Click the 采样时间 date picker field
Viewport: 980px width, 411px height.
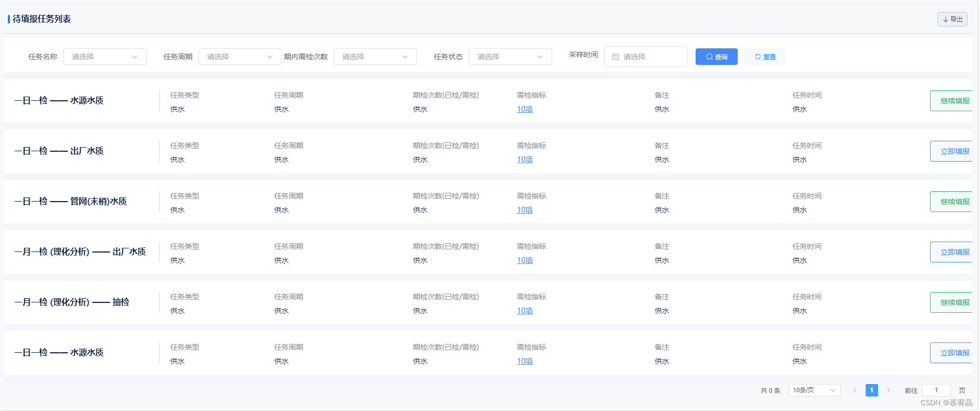coord(646,57)
